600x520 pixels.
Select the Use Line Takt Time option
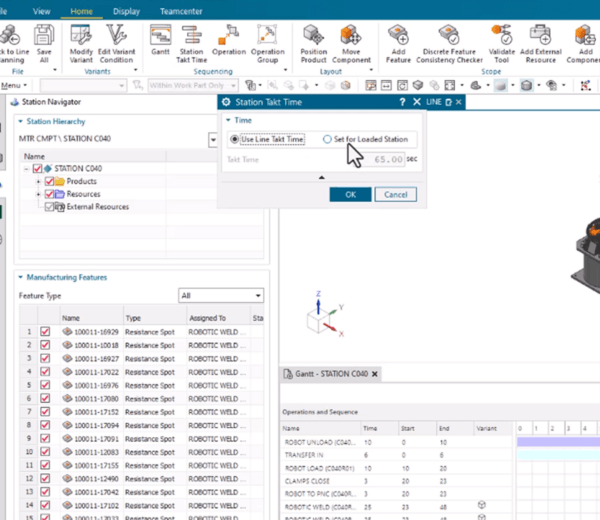[235, 140]
